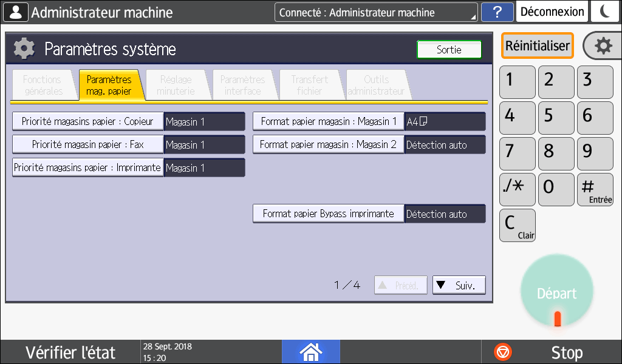Tap the gear settings icon beside Réinitialiser
This screenshot has width=622, height=364.
click(x=602, y=46)
